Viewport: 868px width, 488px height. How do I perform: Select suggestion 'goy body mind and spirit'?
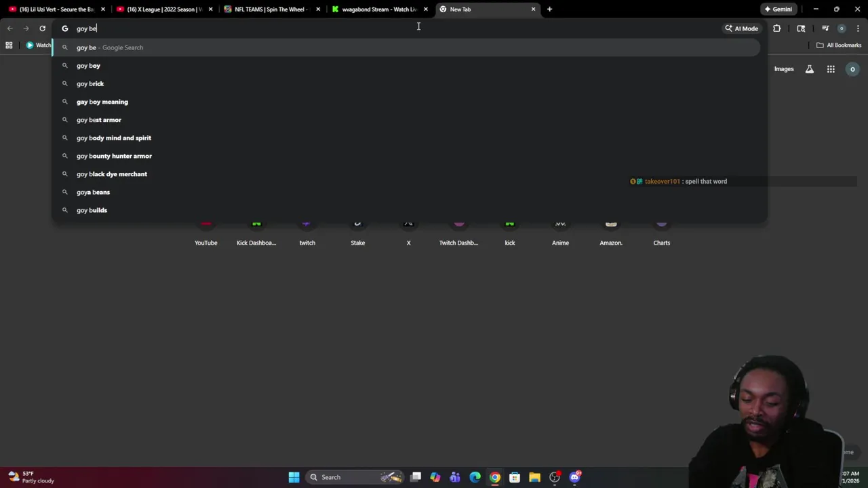(406, 138)
